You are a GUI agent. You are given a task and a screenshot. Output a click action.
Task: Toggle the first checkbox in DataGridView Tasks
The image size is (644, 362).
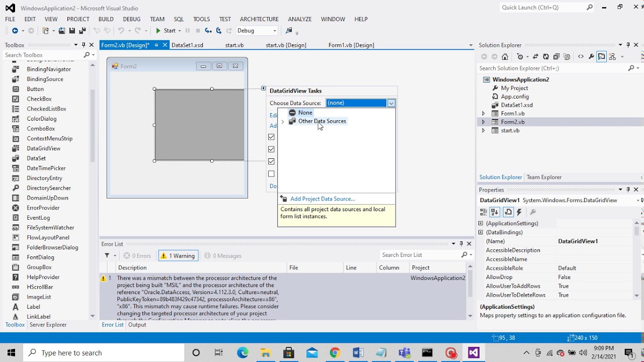point(272,137)
